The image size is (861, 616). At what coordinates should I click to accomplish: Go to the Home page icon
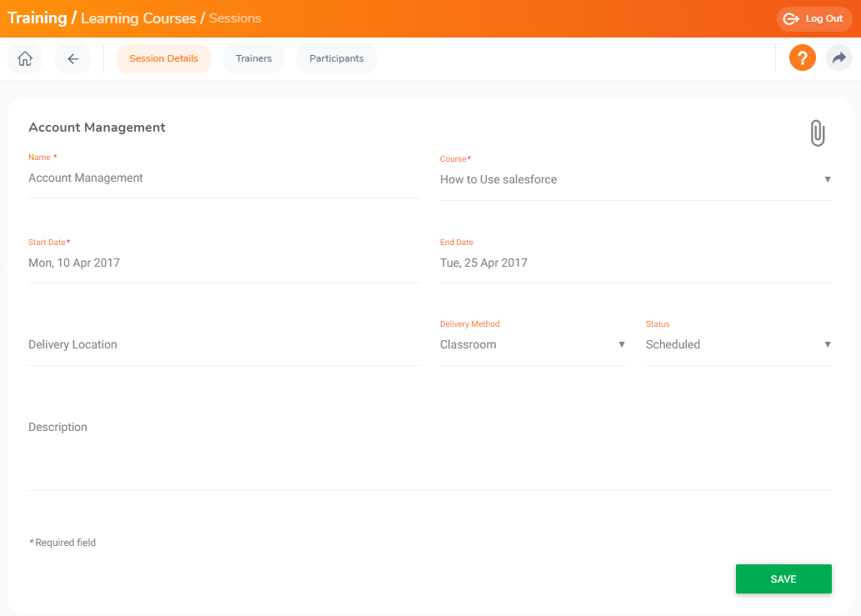tap(25, 58)
